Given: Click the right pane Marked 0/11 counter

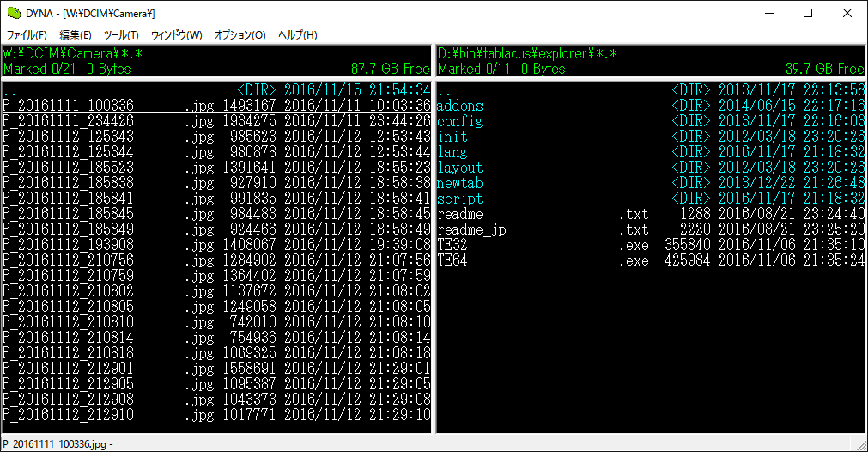Looking at the screenshot, I should [474, 69].
